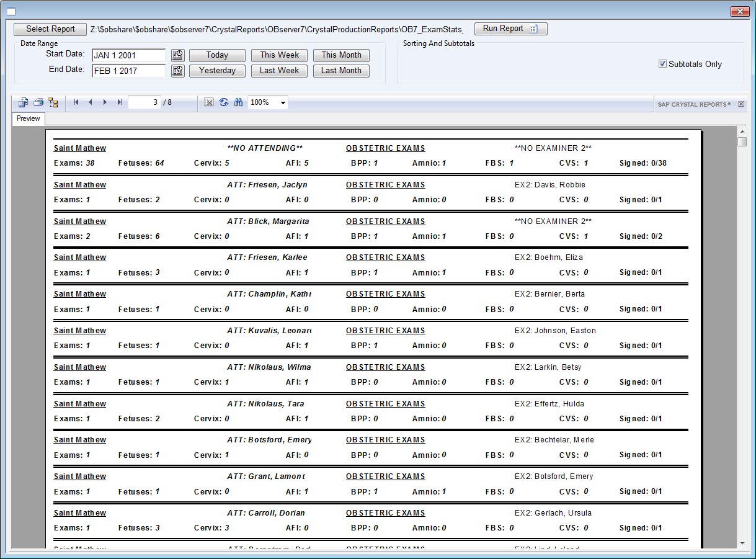Click EX2: Larkin, Betsy
756x559 pixels.
point(548,367)
